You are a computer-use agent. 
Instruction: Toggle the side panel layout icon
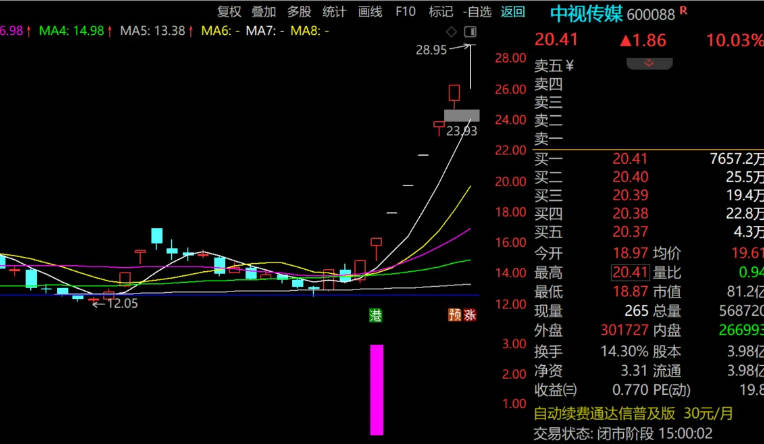470,32
